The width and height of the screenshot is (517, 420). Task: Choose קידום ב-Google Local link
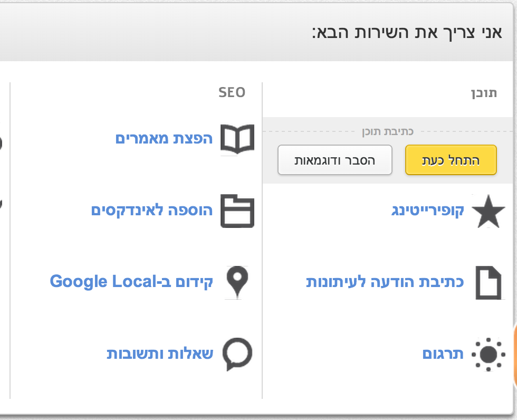click(131, 282)
